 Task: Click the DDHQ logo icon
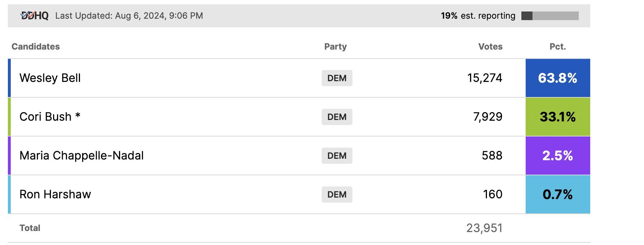point(34,15)
